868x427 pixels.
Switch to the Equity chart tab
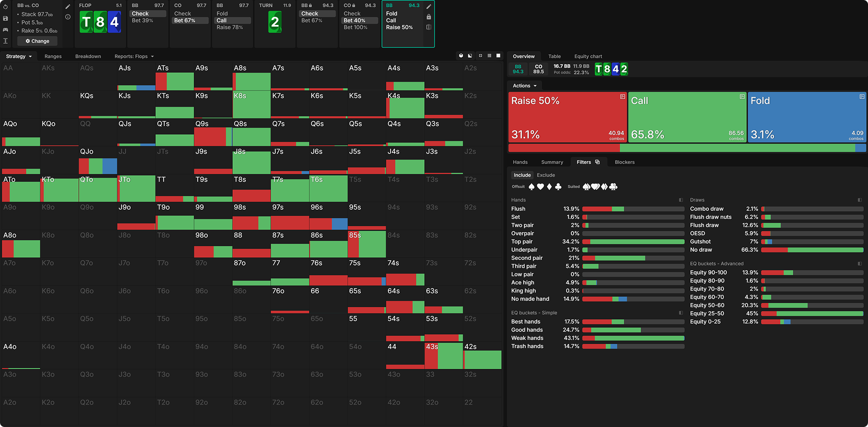[x=588, y=56]
